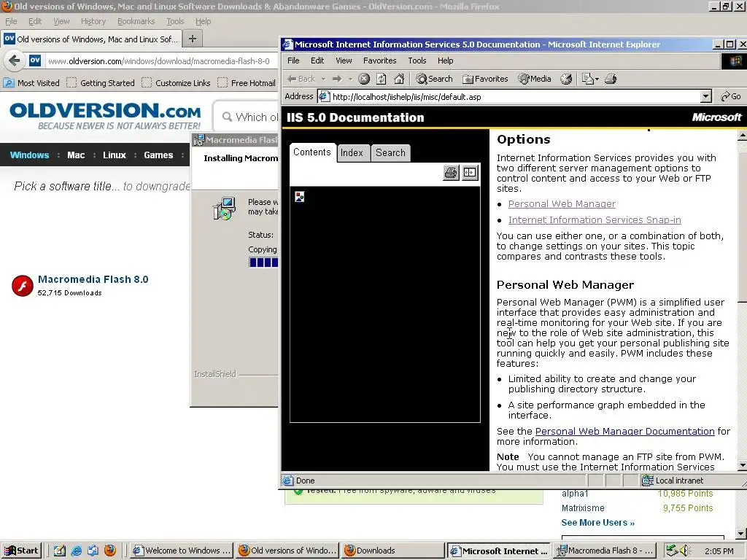Click the Back button in Internet Explorer

[301, 79]
